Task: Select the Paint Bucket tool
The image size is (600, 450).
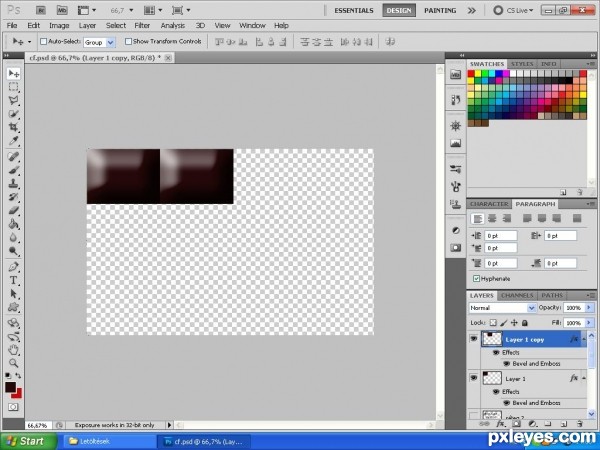Action: point(13,224)
